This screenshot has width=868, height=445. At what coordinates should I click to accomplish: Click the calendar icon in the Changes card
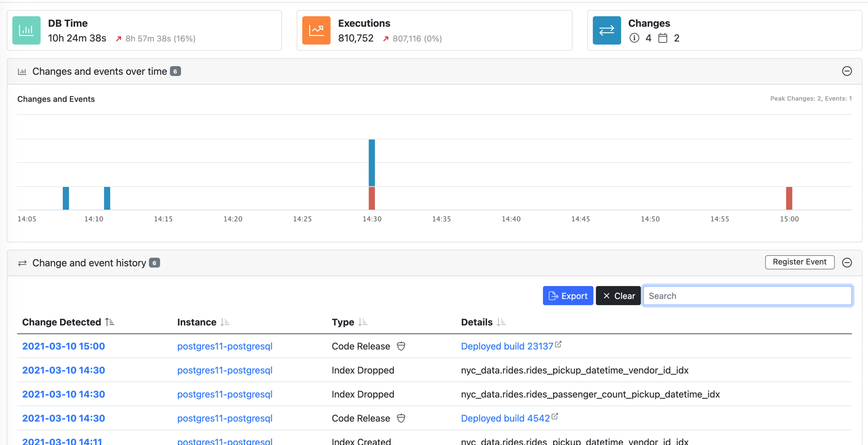663,38
